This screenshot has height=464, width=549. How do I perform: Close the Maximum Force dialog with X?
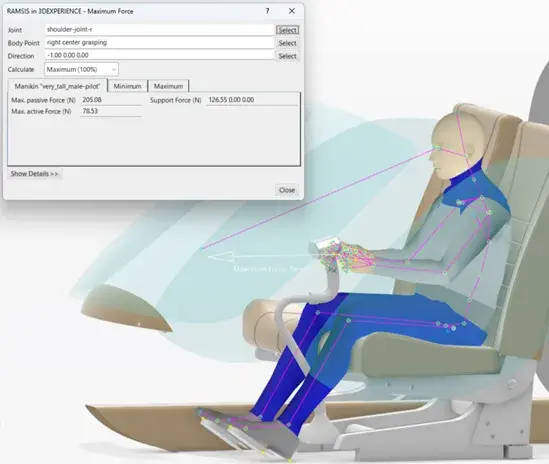292,11
